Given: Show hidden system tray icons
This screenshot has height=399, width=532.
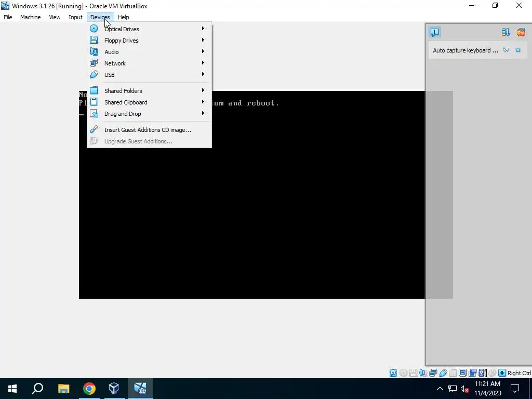Looking at the screenshot, I should point(440,389).
